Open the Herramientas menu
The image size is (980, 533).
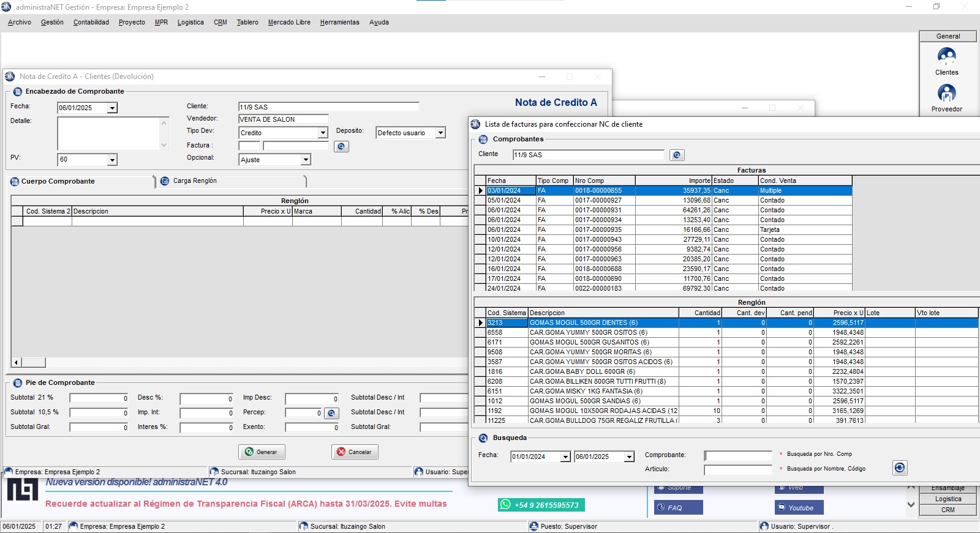(339, 22)
